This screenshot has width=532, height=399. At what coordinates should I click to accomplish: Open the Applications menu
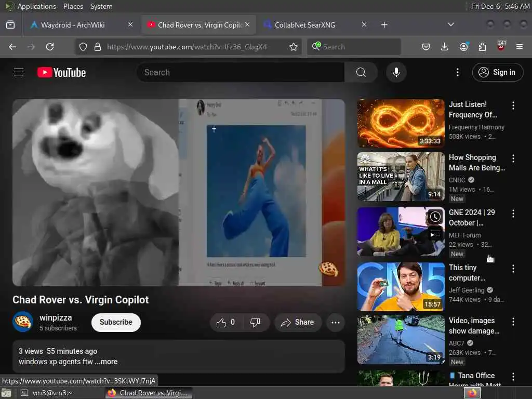tap(37, 6)
